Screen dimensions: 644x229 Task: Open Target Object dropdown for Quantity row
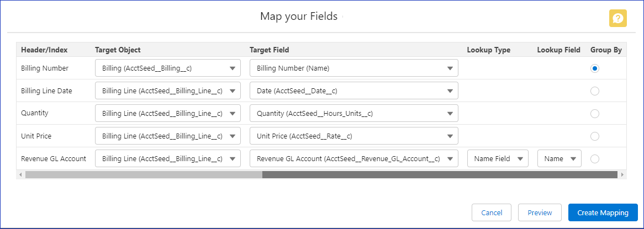pyautogui.click(x=168, y=114)
